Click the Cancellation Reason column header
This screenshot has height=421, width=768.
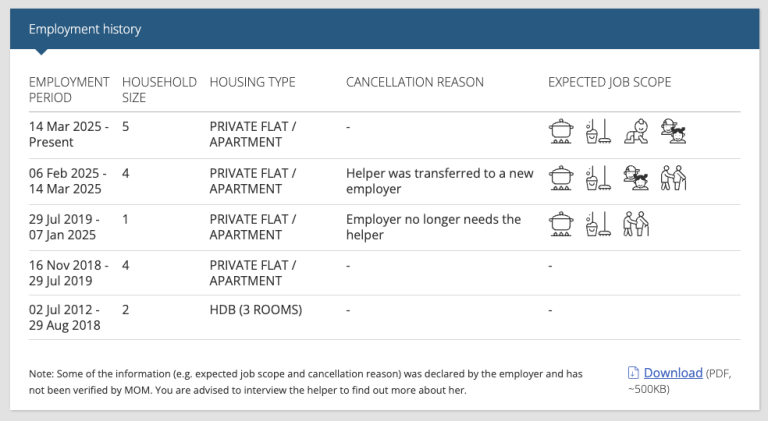tap(415, 82)
